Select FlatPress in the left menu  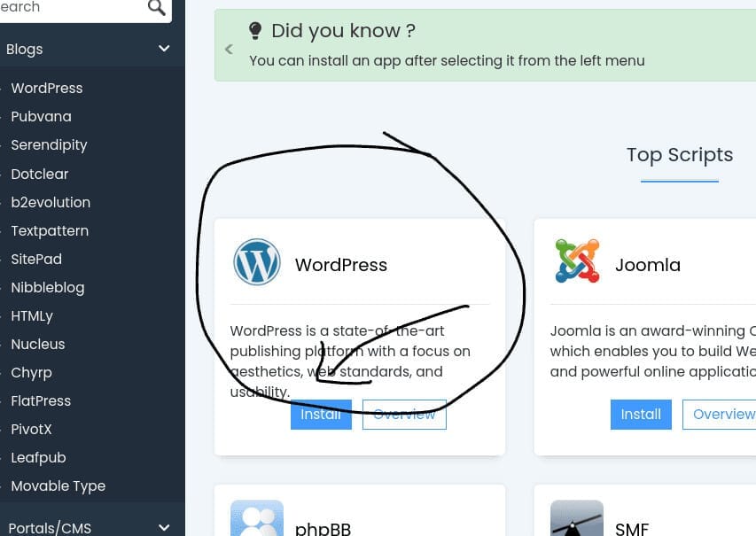[x=41, y=401]
